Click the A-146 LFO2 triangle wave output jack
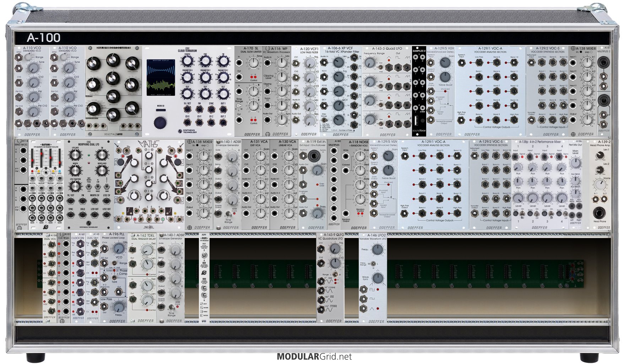629x364 pixels. click(x=363, y=309)
